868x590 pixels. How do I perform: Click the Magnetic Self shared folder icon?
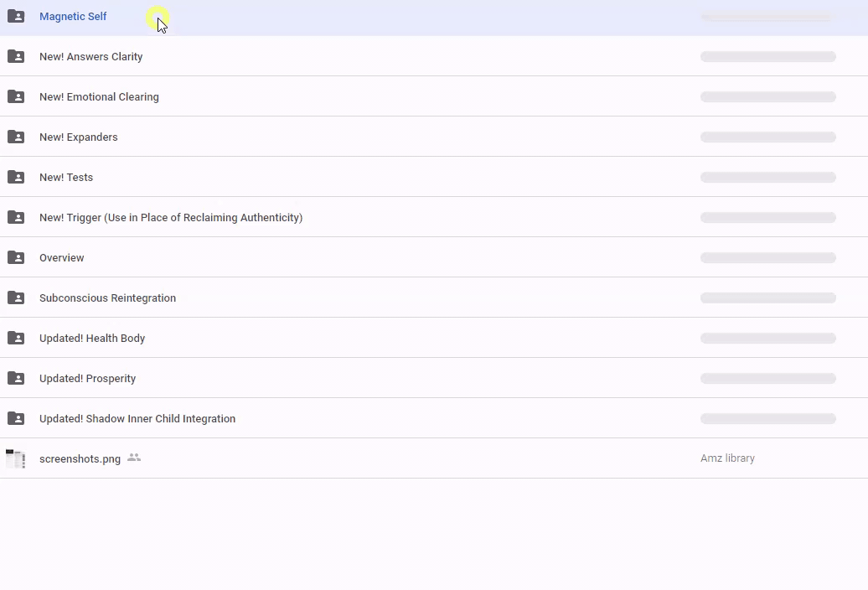[x=16, y=16]
